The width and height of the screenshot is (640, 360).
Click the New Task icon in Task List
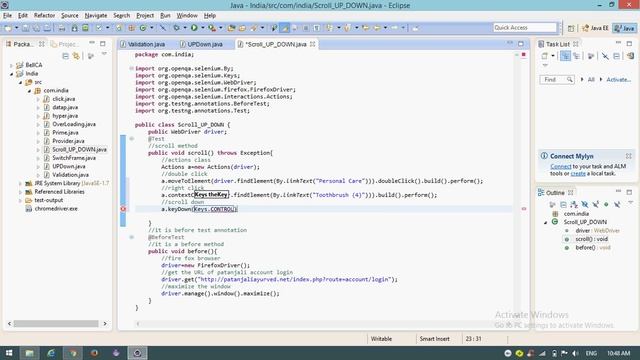tap(544, 56)
